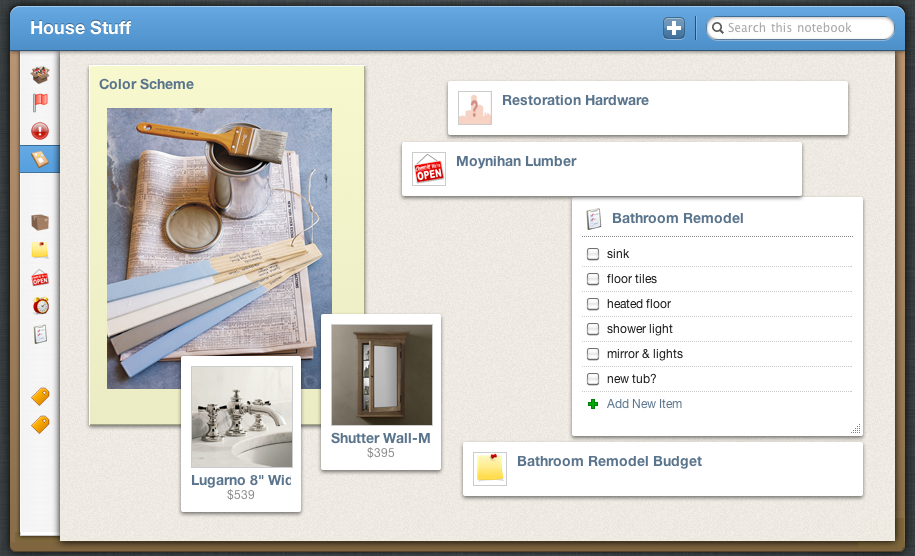The height and width of the screenshot is (556, 915).
Task: Check the floor tiles checkbox
Action: [593, 279]
